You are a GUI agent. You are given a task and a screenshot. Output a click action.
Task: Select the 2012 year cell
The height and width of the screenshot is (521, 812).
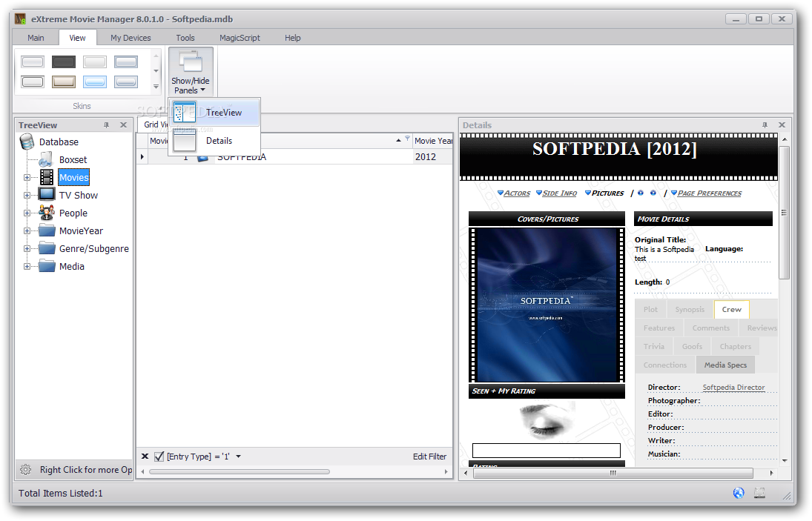[x=432, y=157]
